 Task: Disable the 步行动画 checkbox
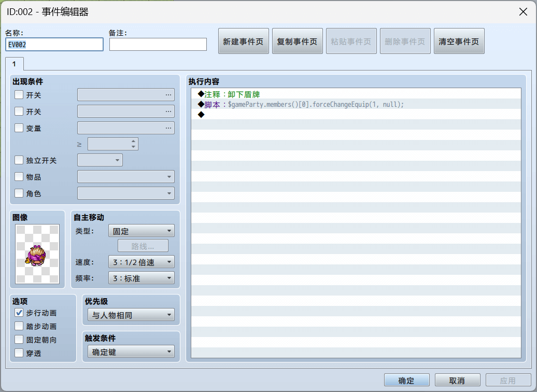click(x=19, y=313)
